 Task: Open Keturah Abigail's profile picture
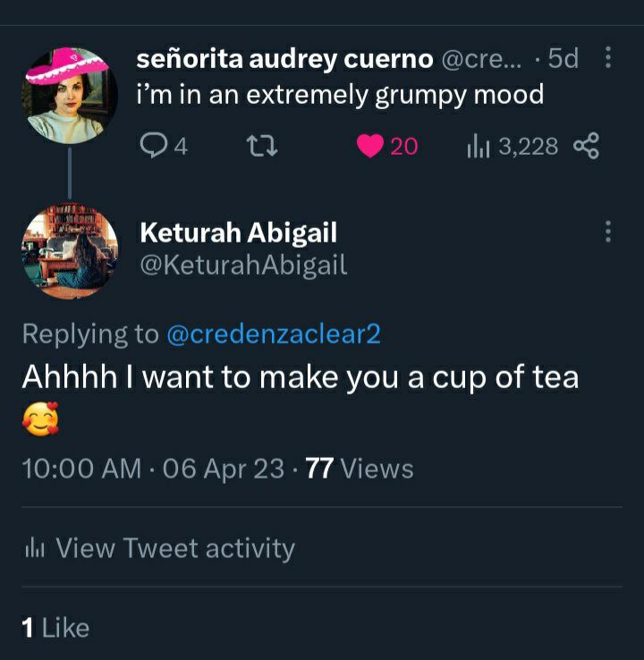(x=70, y=251)
